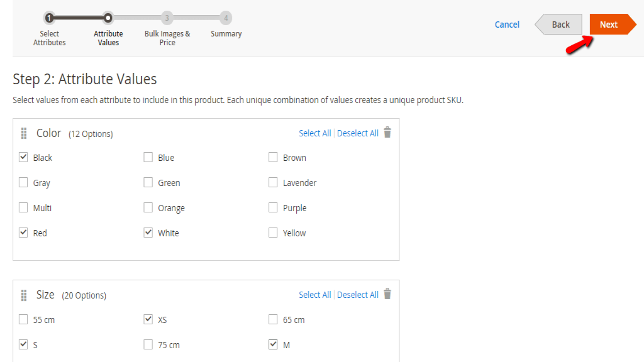Screen dimensions: 644x362
Task: Uncheck the Black color option
Action: pyautogui.click(x=23, y=157)
